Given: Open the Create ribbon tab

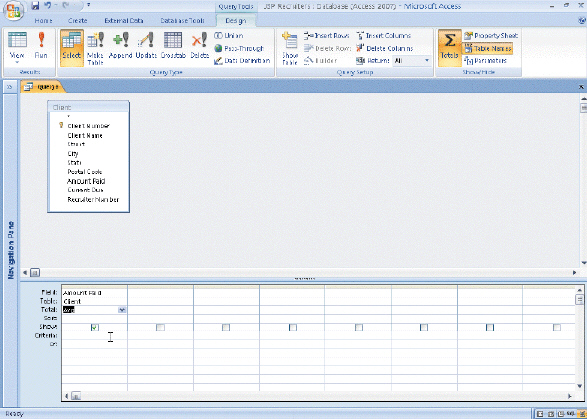Looking at the screenshot, I should [x=77, y=21].
